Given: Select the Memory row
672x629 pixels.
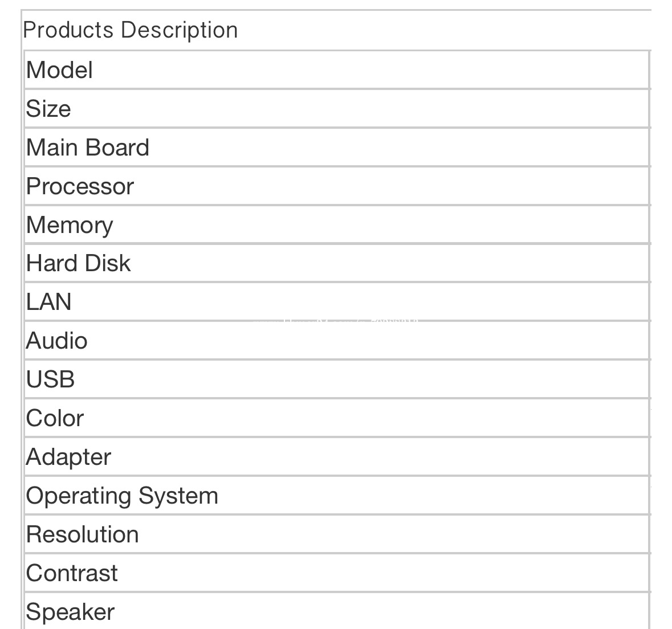Looking at the screenshot, I should point(336,224).
